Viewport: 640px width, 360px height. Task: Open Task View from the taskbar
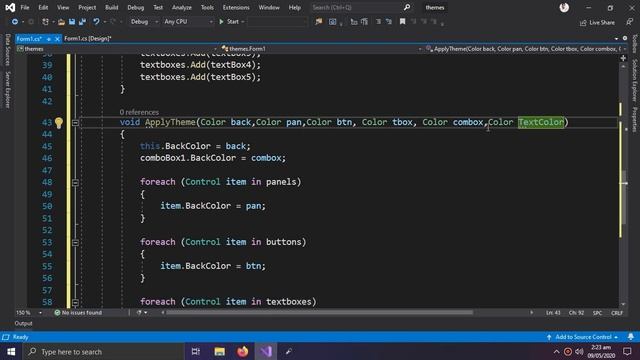tap(196, 351)
